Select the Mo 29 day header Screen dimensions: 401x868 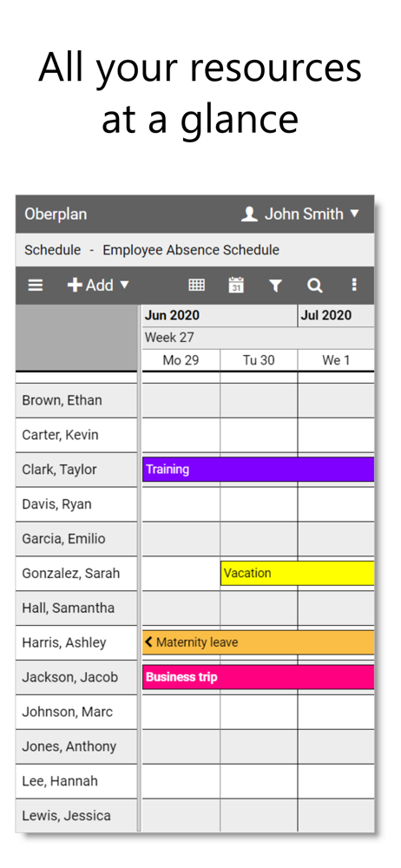(181, 360)
